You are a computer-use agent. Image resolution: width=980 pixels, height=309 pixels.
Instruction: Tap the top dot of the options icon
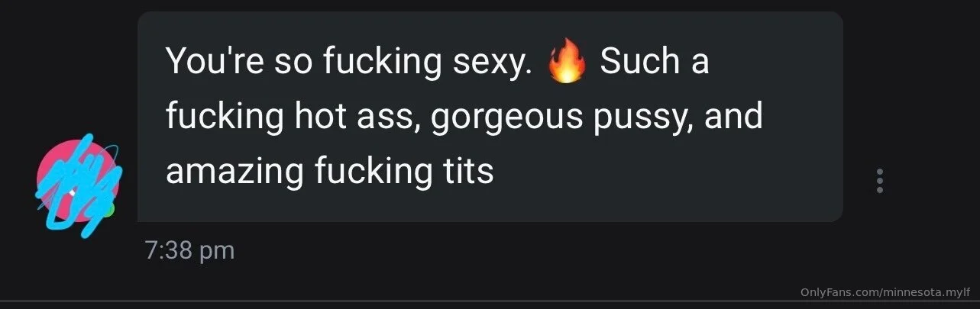tap(880, 171)
